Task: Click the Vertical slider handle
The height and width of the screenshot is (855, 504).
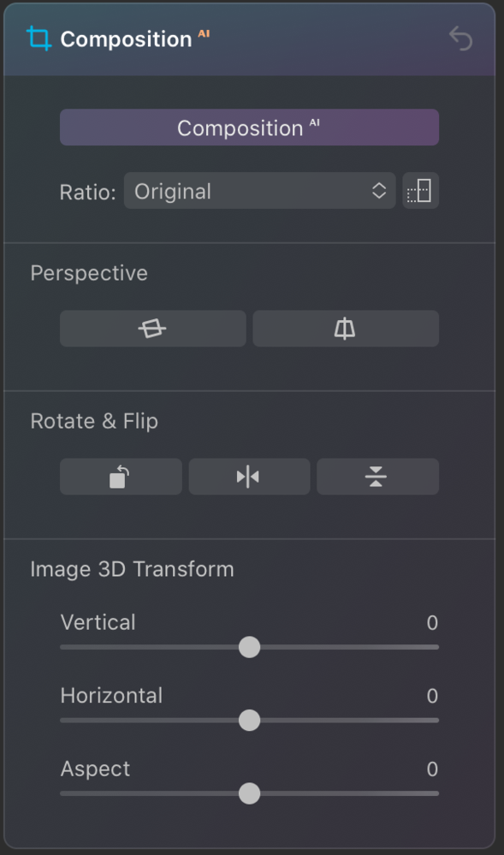Action: pos(249,647)
